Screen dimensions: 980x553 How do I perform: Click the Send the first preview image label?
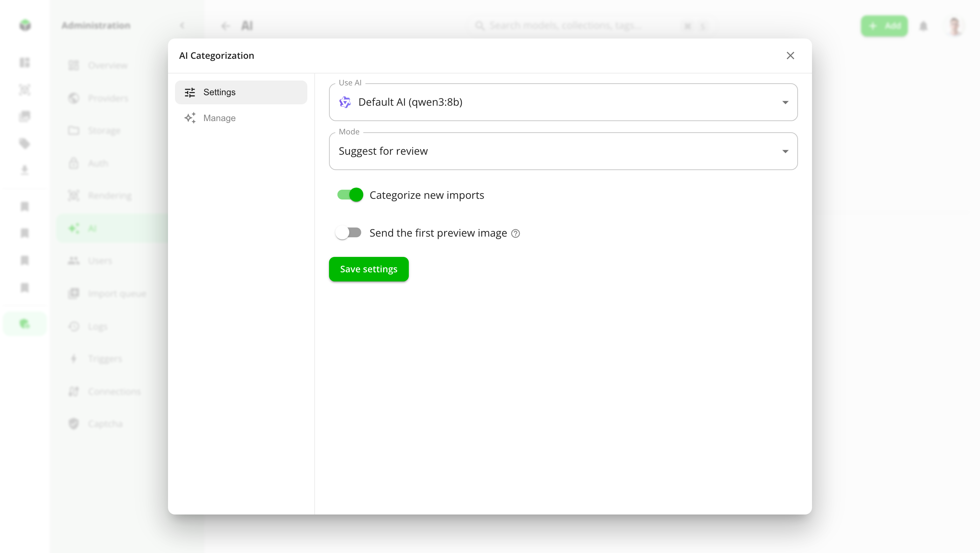pyautogui.click(x=438, y=233)
